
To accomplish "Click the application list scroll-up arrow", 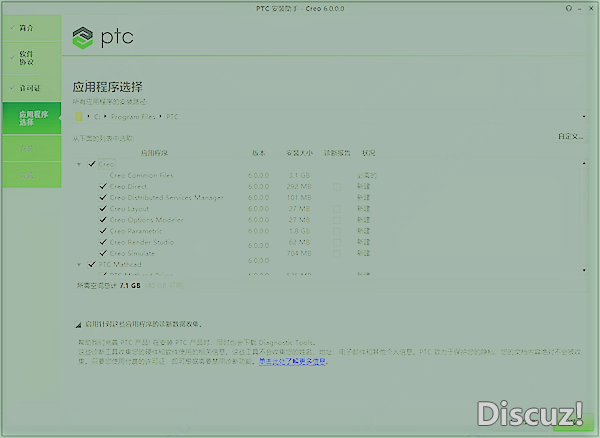I will 584,163.
